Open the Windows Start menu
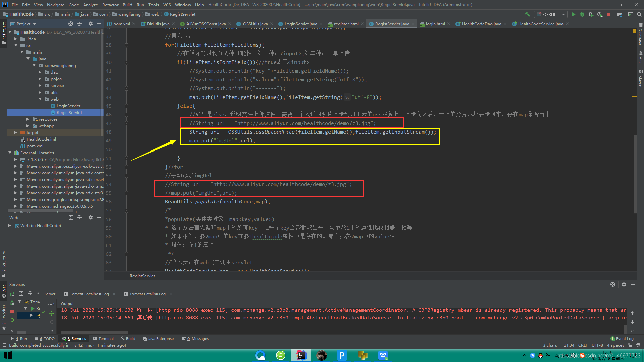The image size is (644, 362). click(x=8, y=355)
